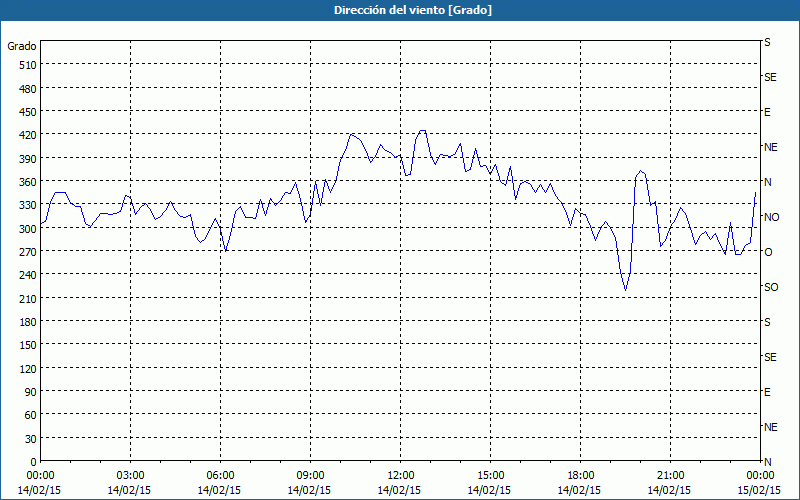This screenshot has height=500, width=800.
Task: Select the 450 y-axis tick label
Action: [28, 112]
